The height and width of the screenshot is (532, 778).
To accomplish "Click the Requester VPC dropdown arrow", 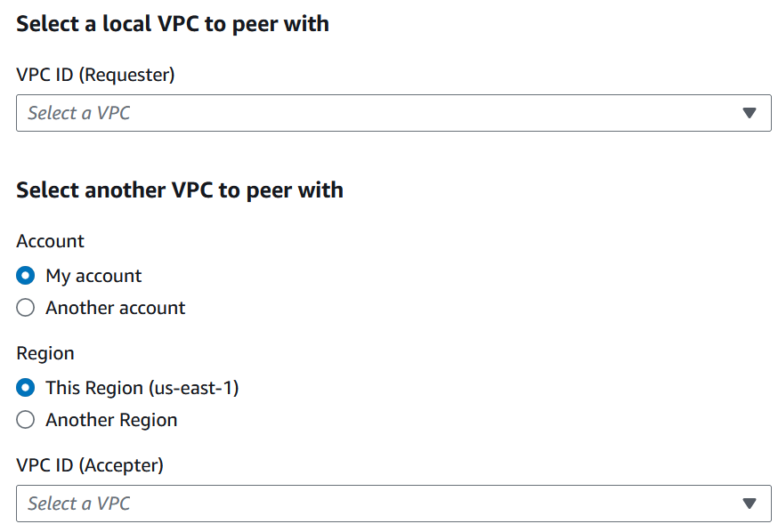I will [749, 113].
